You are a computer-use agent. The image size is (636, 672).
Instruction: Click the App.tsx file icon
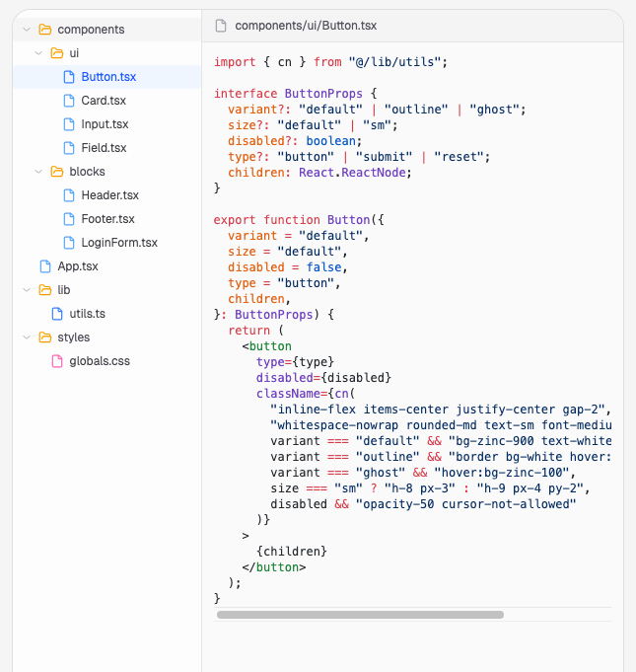click(x=45, y=266)
